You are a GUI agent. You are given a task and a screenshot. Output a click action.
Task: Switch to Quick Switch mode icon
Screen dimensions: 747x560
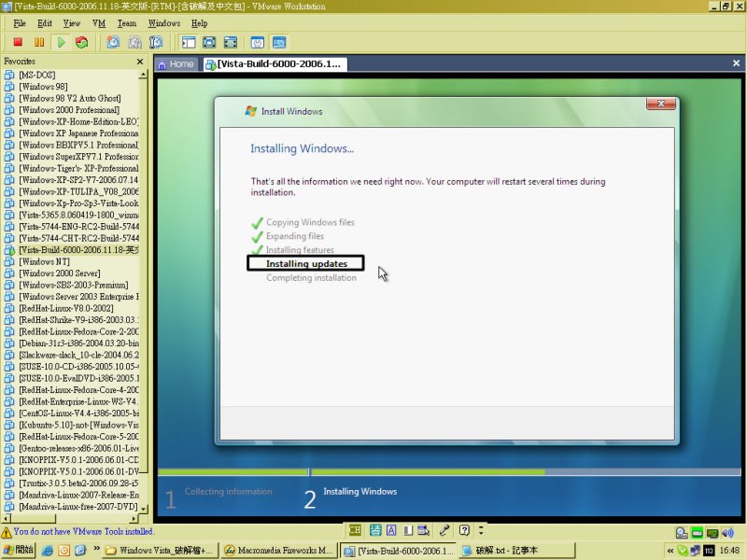click(209, 42)
